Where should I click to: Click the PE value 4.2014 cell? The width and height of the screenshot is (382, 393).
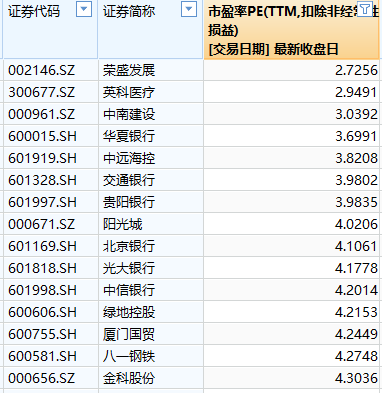pos(292,290)
